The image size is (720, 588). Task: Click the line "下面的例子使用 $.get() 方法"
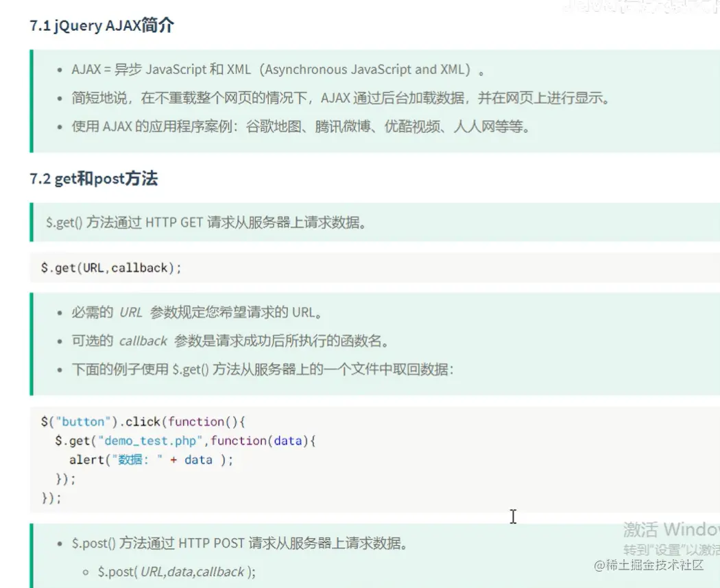pos(263,369)
